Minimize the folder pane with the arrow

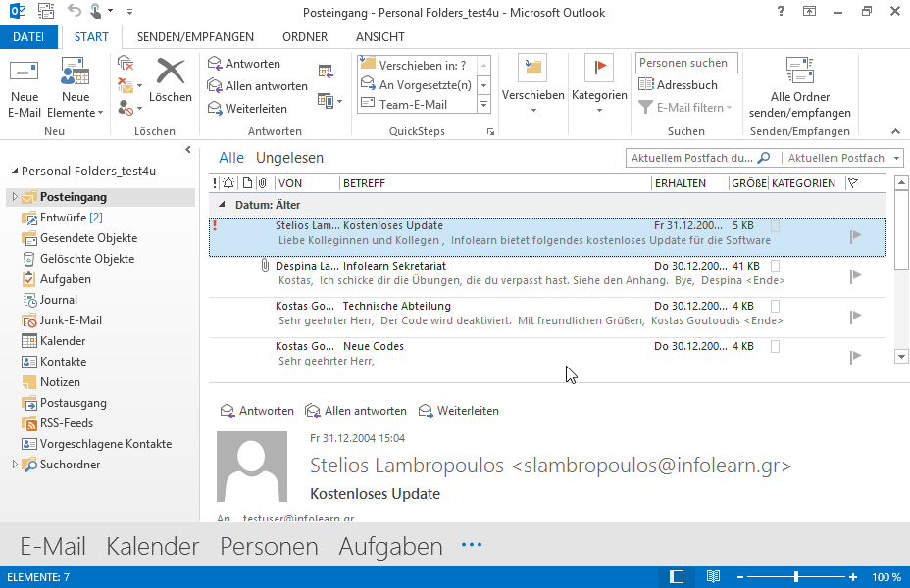(188, 150)
